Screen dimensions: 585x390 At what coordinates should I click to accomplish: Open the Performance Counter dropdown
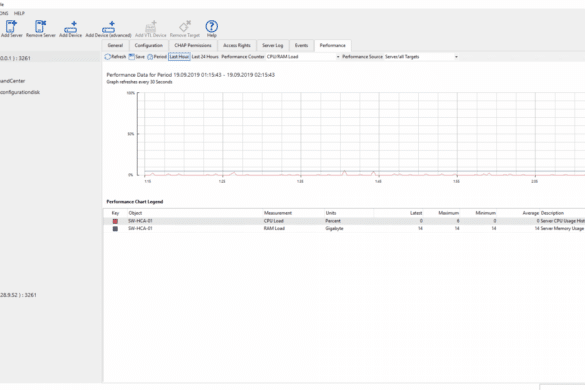tap(303, 57)
